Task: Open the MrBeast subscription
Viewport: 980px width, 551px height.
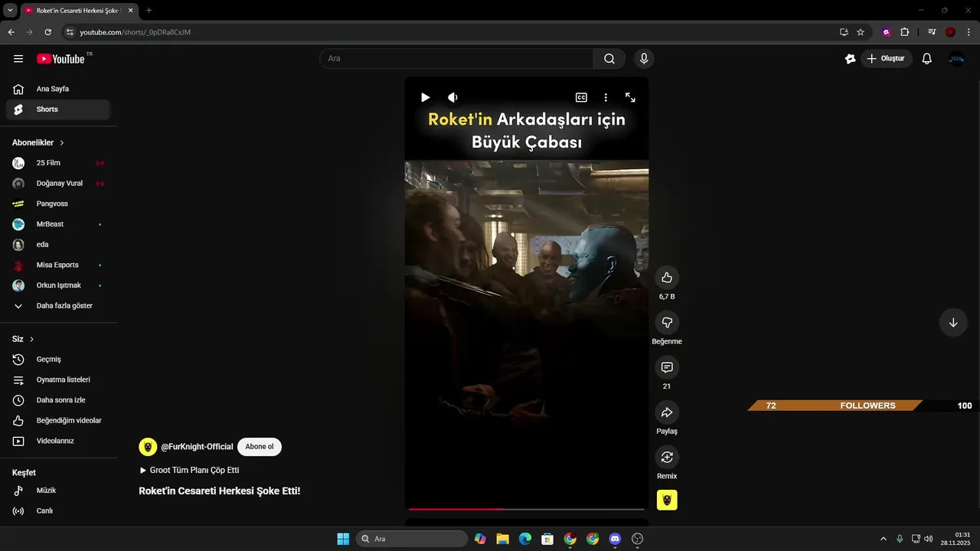Action: 58,224
